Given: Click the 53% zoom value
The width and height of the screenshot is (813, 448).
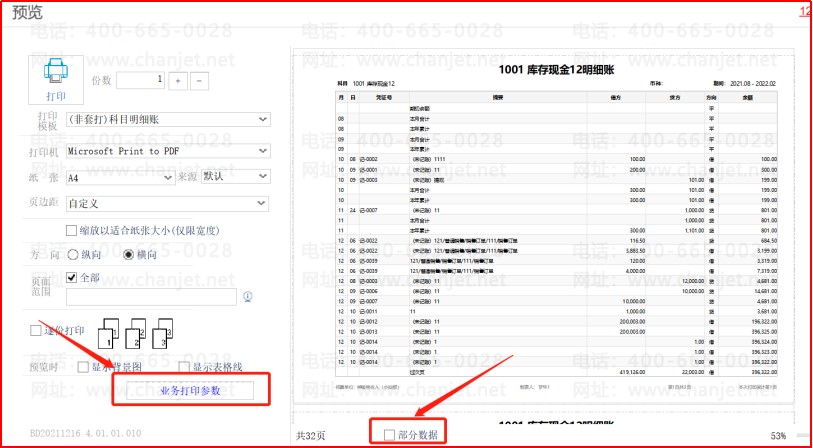Looking at the screenshot, I should point(778,436).
